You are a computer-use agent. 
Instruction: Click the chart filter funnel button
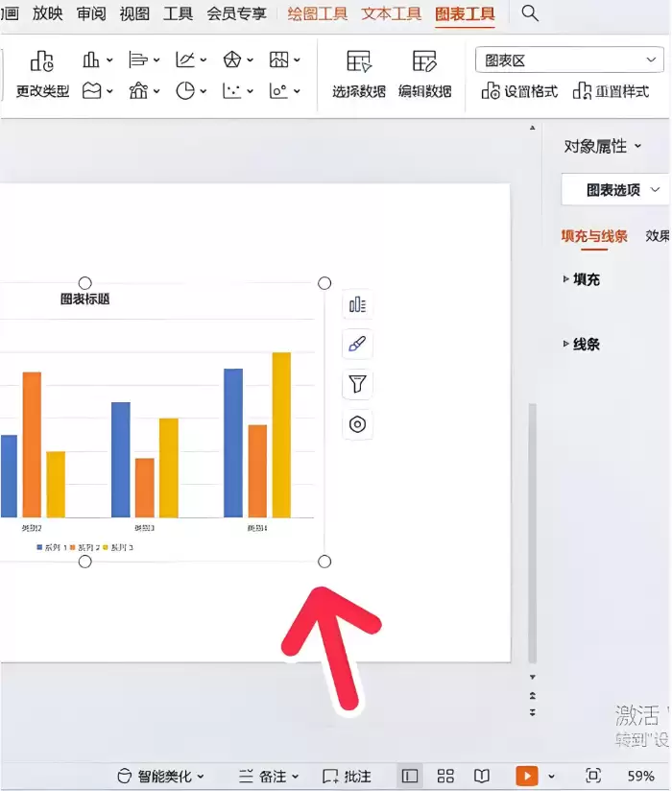(x=357, y=384)
